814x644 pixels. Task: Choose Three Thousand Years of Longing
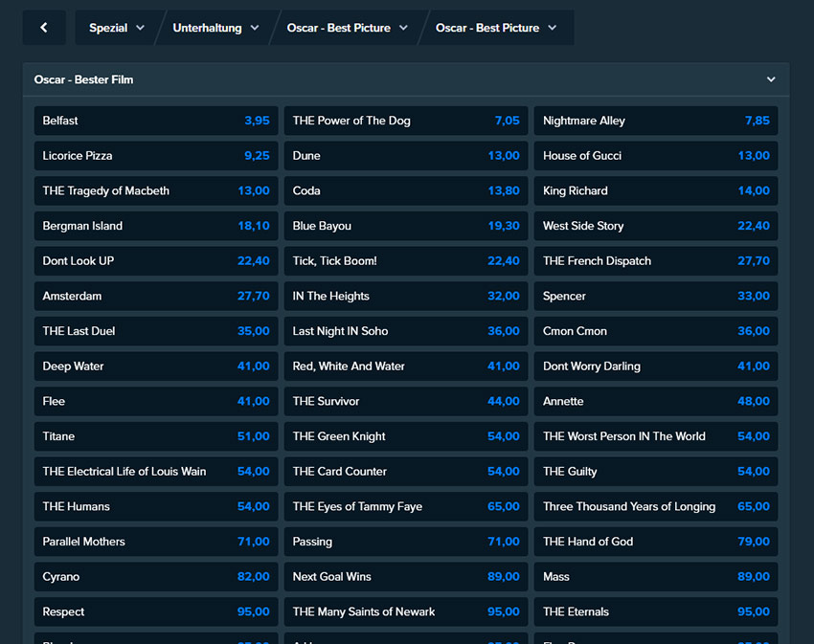pyautogui.click(x=656, y=506)
